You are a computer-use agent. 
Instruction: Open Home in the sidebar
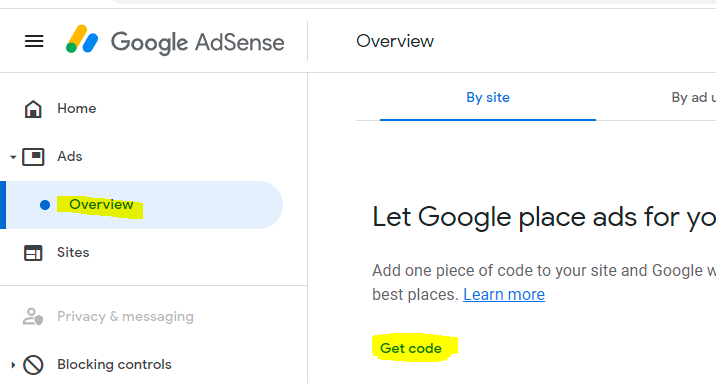coord(77,109)
